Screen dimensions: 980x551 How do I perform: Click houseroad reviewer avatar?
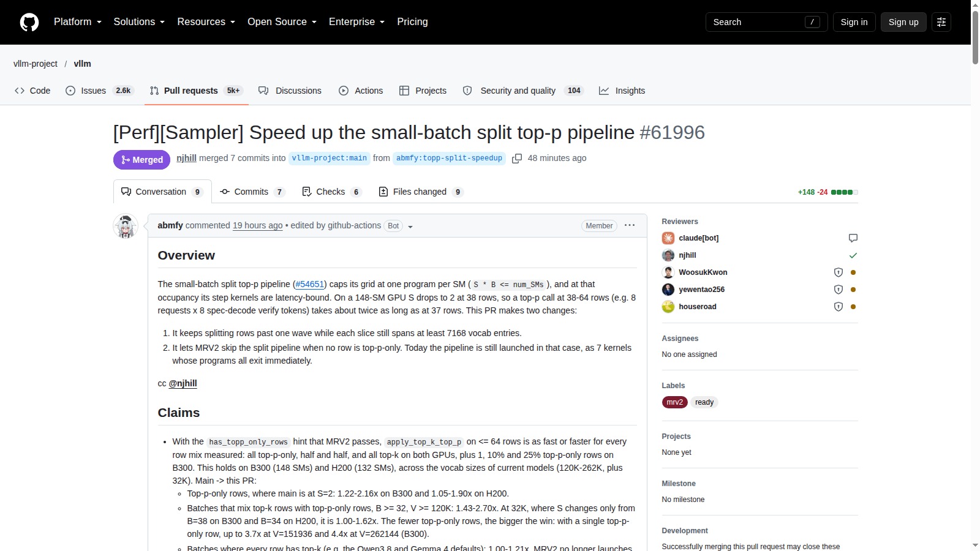[668, 307]
